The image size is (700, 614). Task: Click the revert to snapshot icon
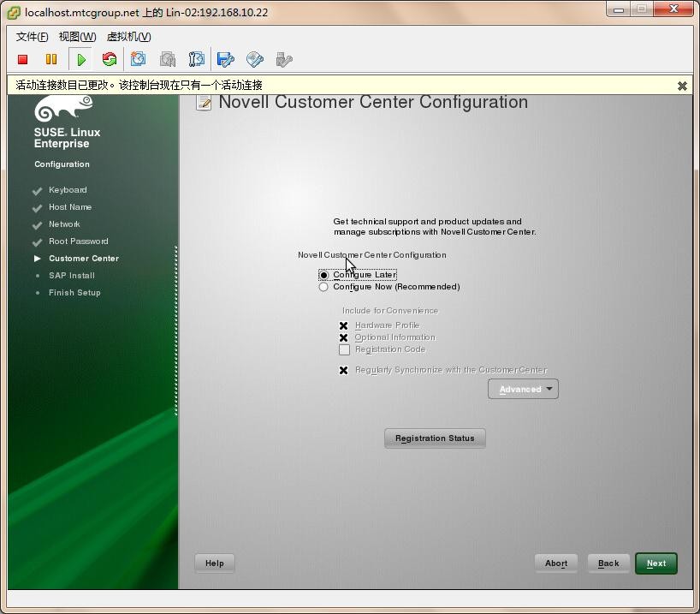(168, 59)
